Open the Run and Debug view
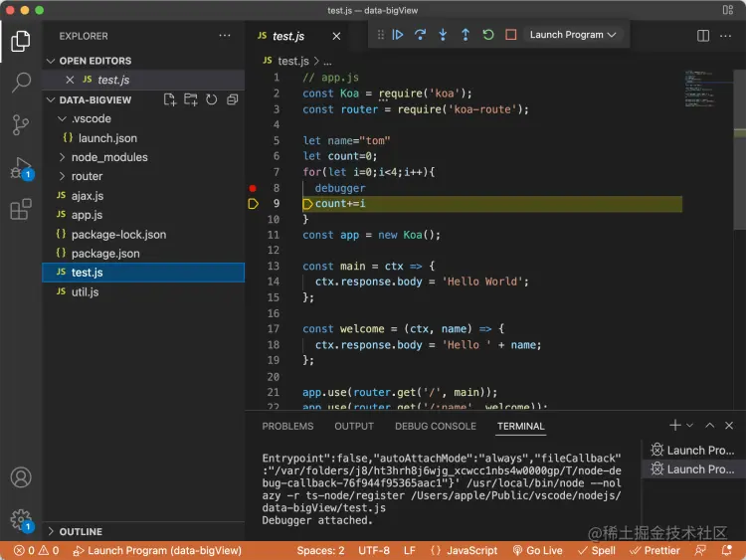Image resolution: width=746 pixels, height=560 pixels. click(x=21, y=168)
